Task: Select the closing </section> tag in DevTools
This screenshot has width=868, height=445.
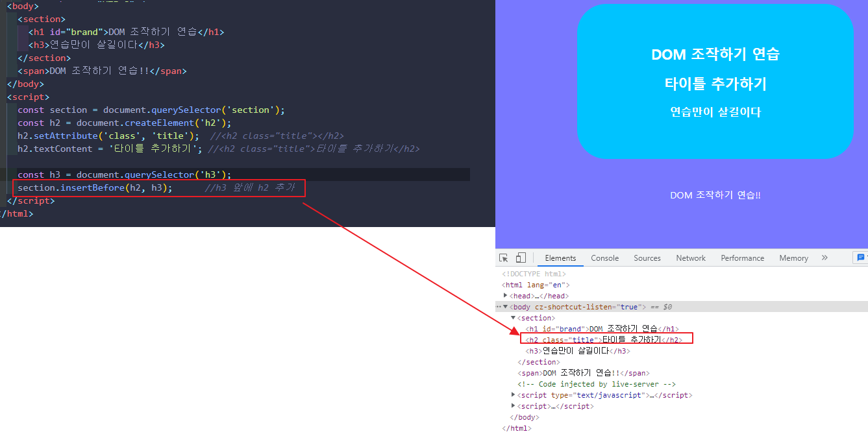Action: [539, 362]
